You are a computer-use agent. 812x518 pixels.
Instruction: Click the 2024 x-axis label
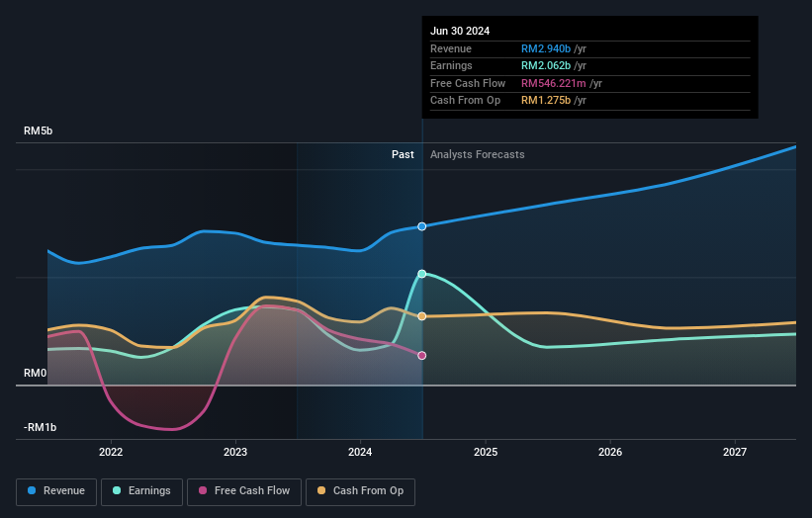360,453
